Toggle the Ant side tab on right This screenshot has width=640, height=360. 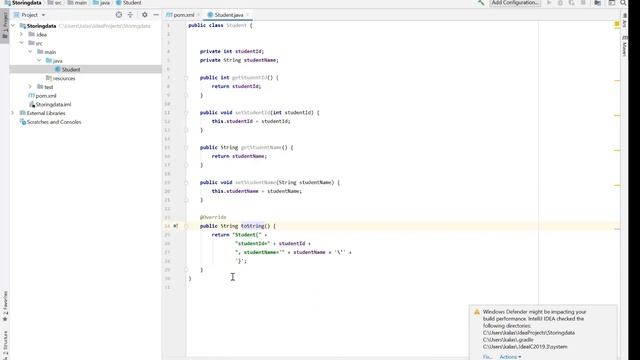click(x=624, y=21)
